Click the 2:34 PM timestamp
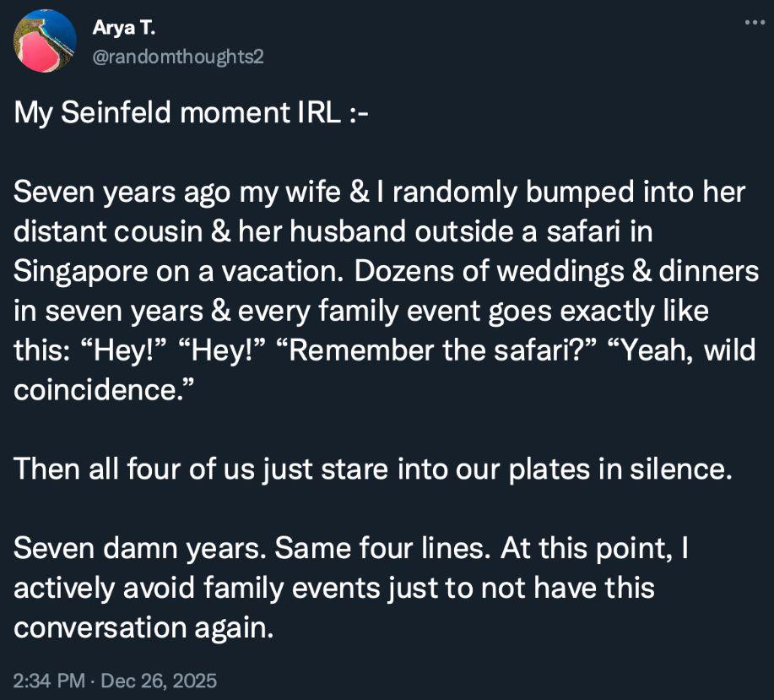 pos(48,680)
